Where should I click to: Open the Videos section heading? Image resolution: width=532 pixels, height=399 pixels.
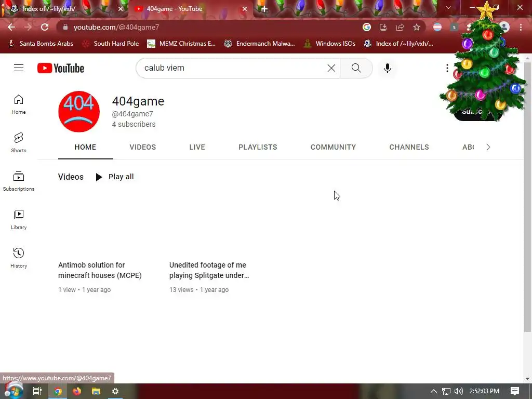71,177
